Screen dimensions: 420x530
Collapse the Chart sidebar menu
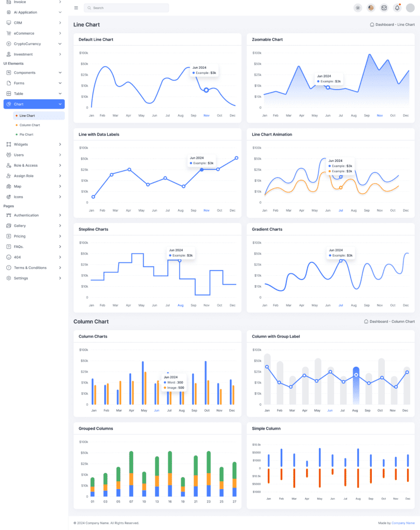(x=60, y=104)
